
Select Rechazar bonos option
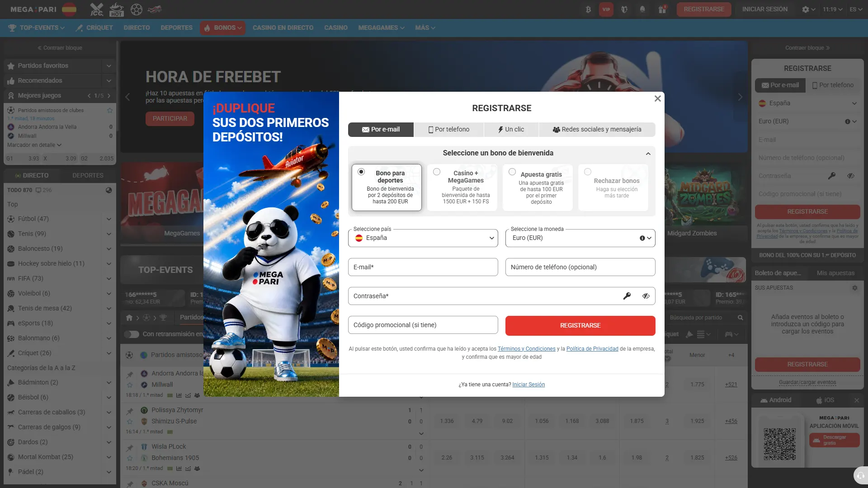(613, 188)
